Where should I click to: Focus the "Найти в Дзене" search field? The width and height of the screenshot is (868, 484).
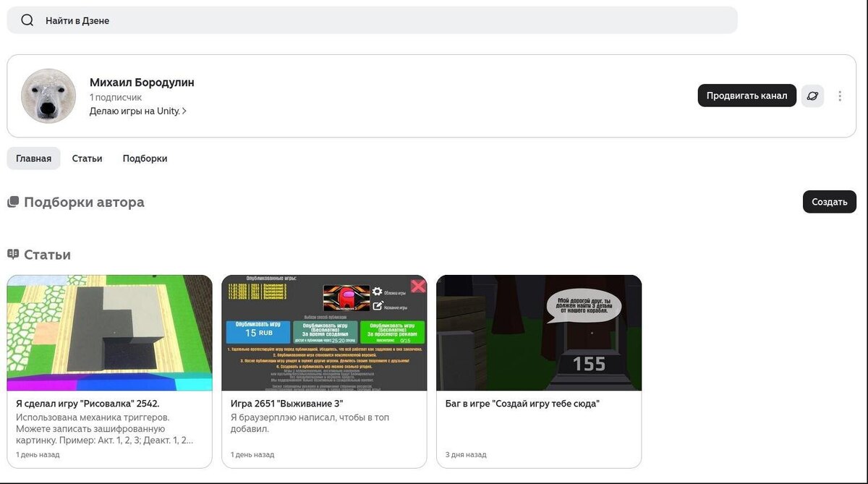372,20
